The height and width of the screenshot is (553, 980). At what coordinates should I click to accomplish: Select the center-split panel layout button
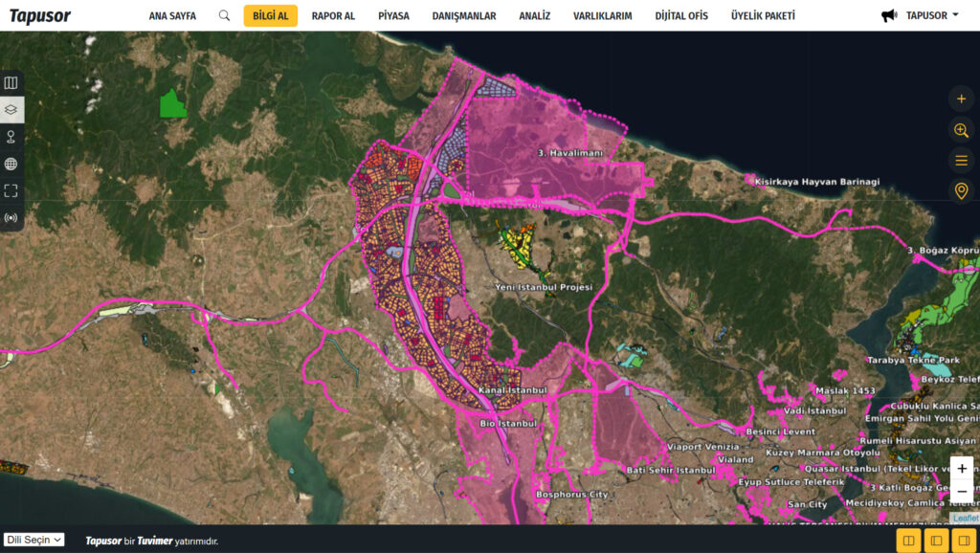(x=909, y=540)
